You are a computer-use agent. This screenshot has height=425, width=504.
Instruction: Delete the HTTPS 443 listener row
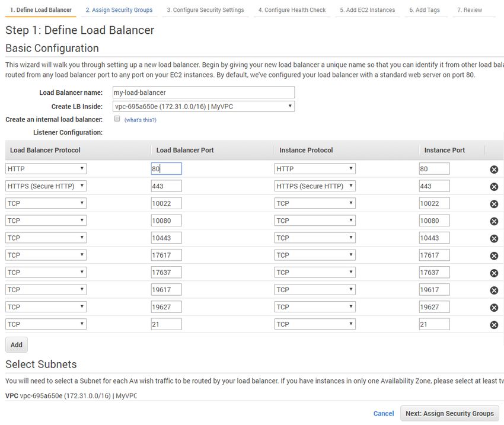pos(494,187)
